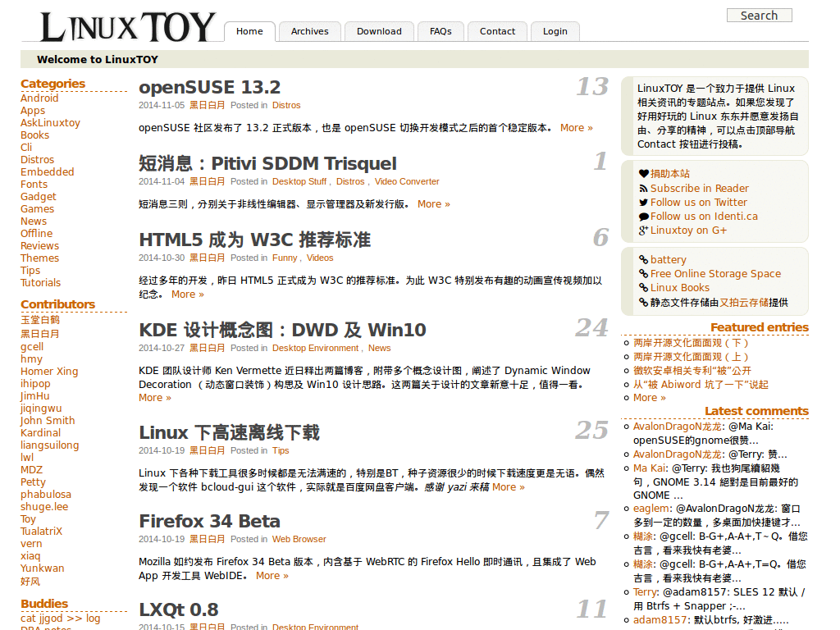Click the Google Plus icon
The height and width of the screenshot is (630, 840).
coord(643,231)
